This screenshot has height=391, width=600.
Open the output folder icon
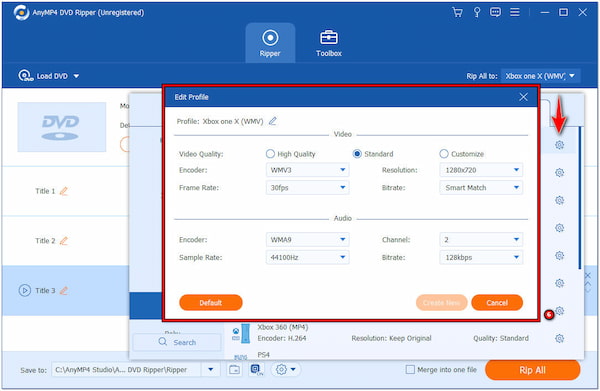point(234,370)
